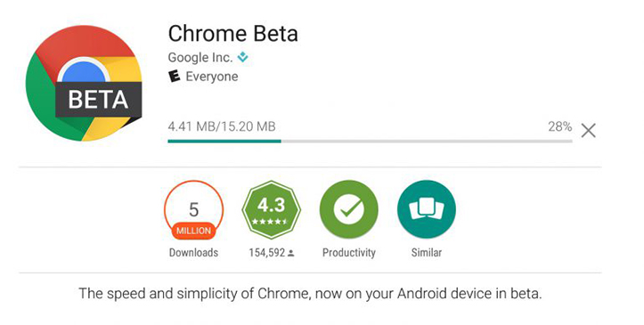The image size is (644, 325).
Task: Tap the Everyone rating label
Action: 212,77
